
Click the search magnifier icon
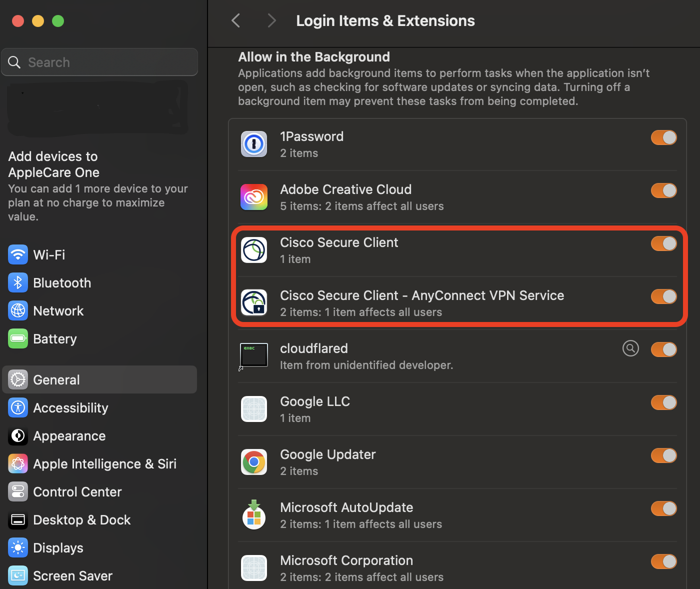(14, 62)
